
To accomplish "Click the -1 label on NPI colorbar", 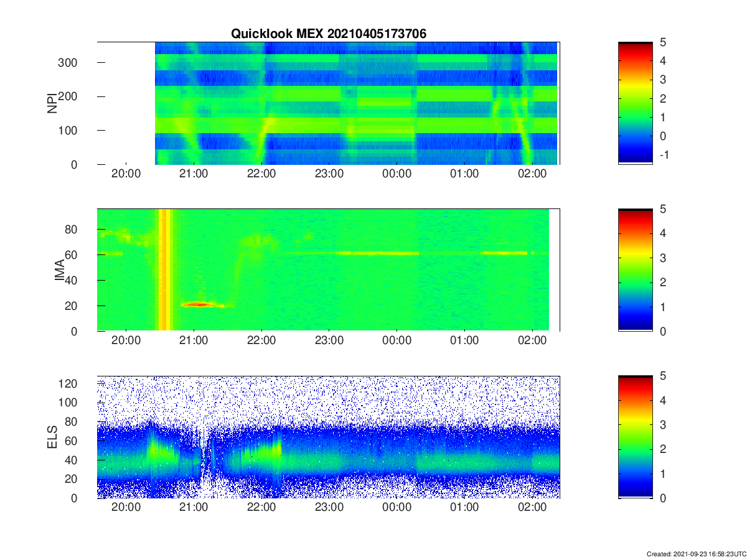I will coord(664,155).
